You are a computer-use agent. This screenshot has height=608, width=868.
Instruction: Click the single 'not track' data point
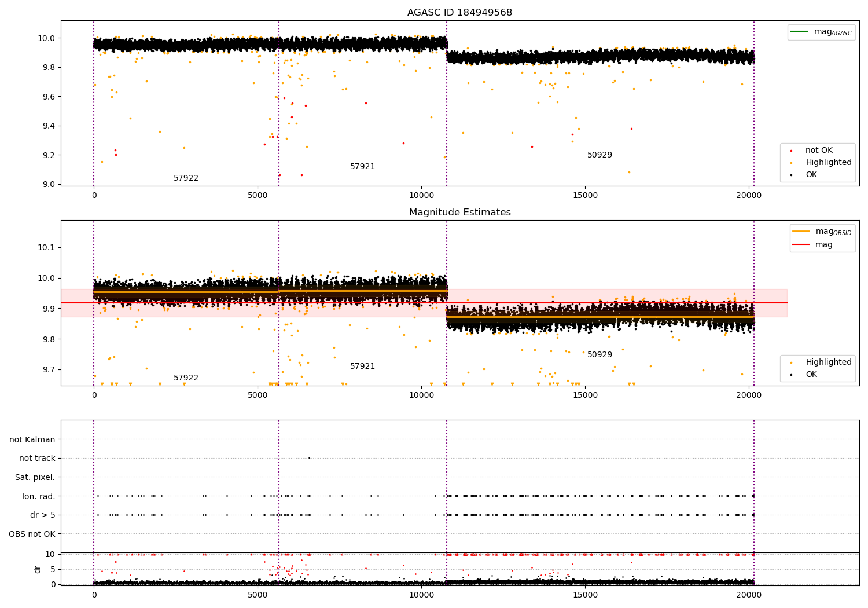(x=309, y=458)
